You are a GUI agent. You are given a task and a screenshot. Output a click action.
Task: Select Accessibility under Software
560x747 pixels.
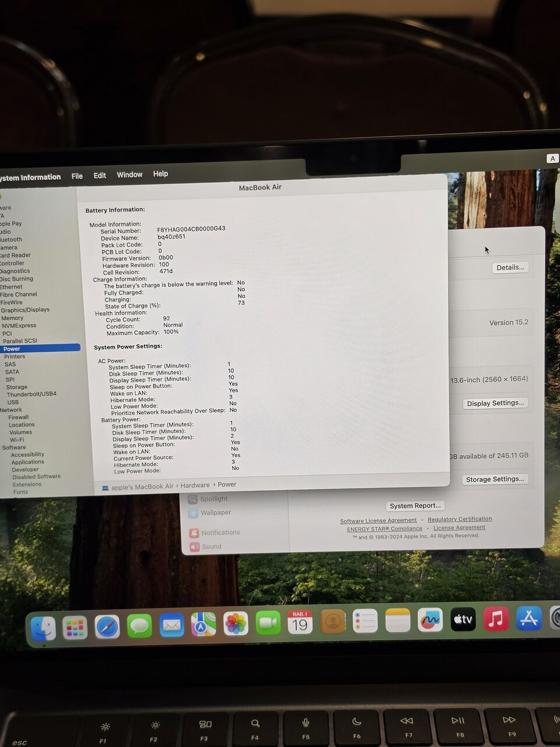(27, 455)
